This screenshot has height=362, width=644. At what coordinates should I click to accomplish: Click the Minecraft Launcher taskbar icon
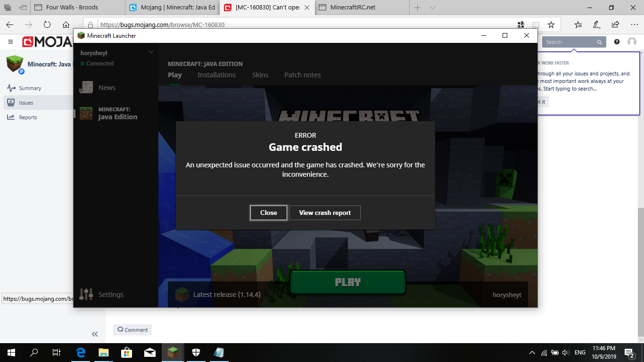click(x=173, y=353)
